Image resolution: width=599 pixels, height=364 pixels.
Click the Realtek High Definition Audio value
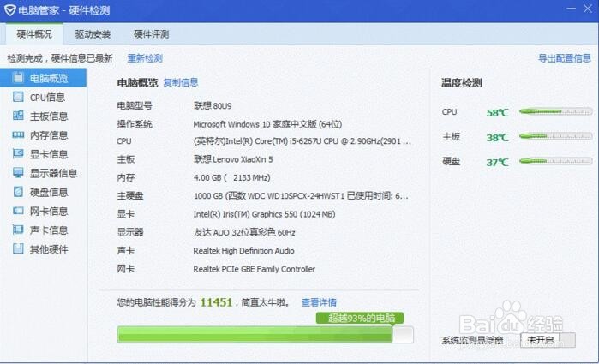click(x=243, y=251)
